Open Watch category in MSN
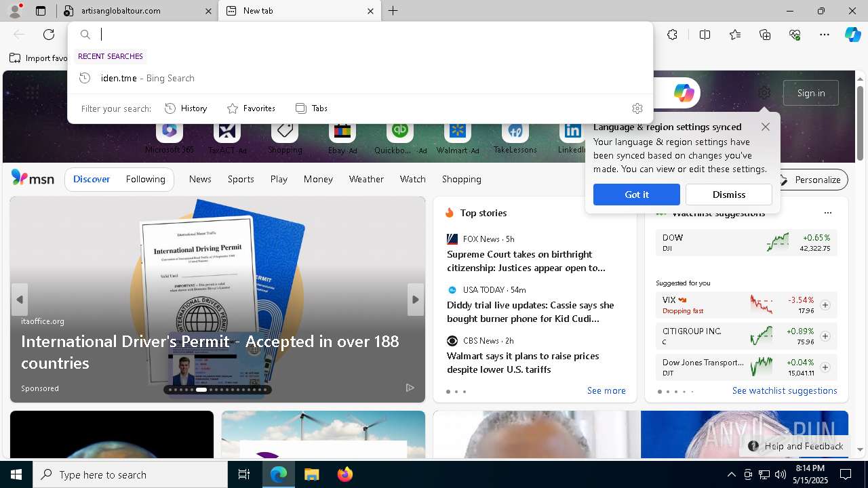The image size is (868, 488). click(x=413, y=179)
